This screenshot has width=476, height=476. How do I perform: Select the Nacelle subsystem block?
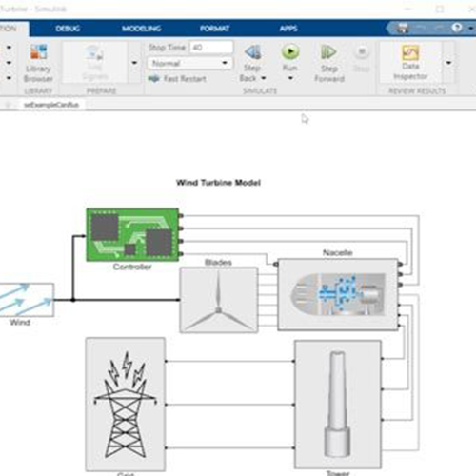pyautogui.click(x=338, y=295)
